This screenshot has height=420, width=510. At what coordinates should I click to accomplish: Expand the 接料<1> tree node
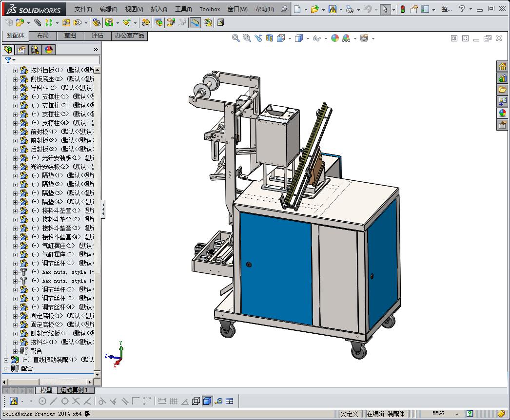15,343
